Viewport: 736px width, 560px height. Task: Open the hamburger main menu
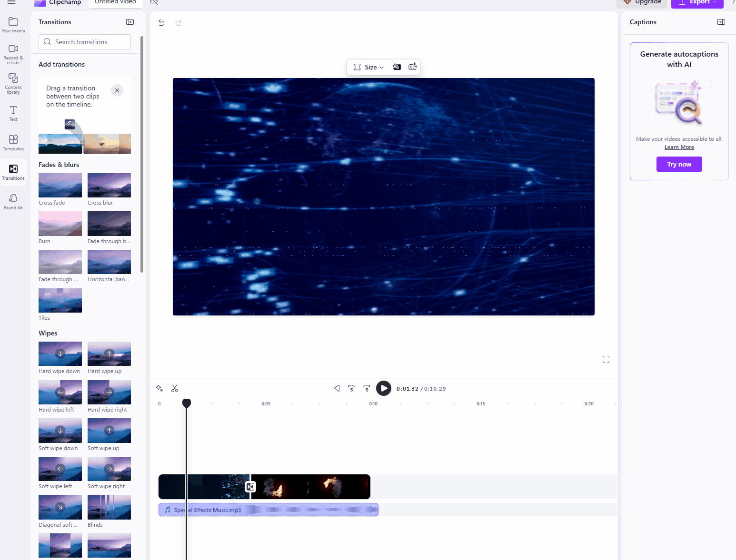[11, 2]
